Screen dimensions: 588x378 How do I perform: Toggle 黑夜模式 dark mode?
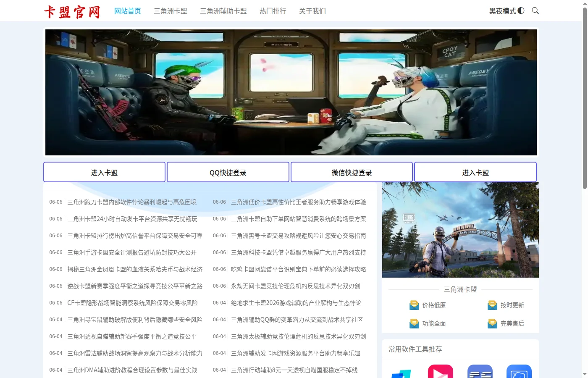tap(507, 11)
